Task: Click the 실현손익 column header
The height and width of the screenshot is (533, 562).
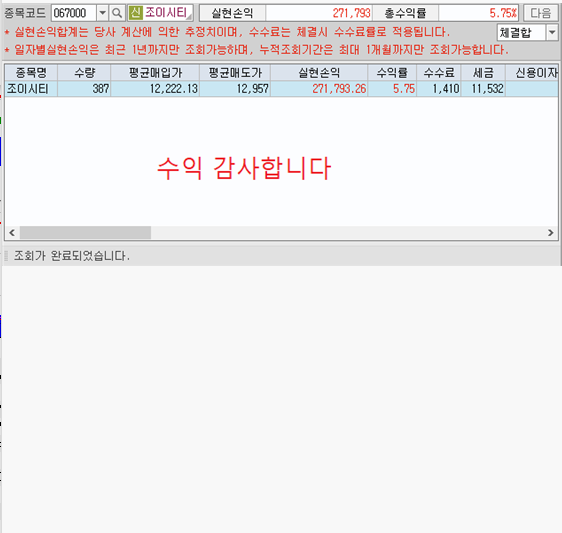Action: [x=319, y=73]
